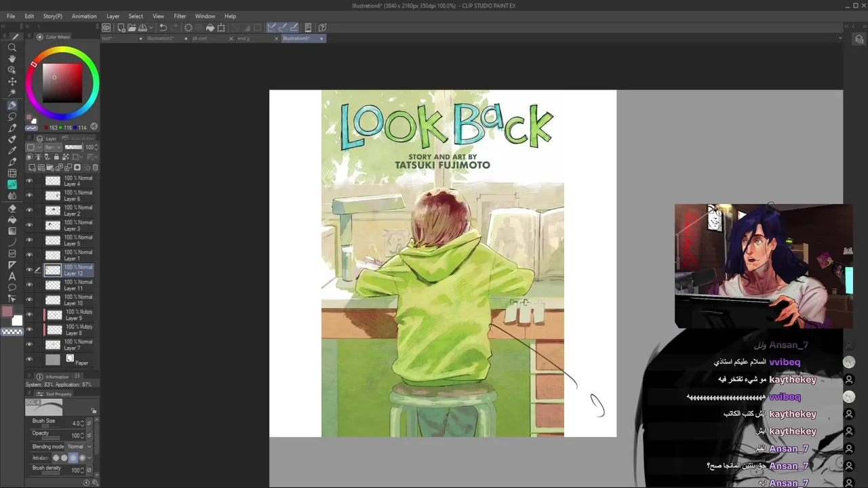Viewport: 868px width, 488px height.
Task: Select the Pen tool in toolbar
Action: click(12, 106)
